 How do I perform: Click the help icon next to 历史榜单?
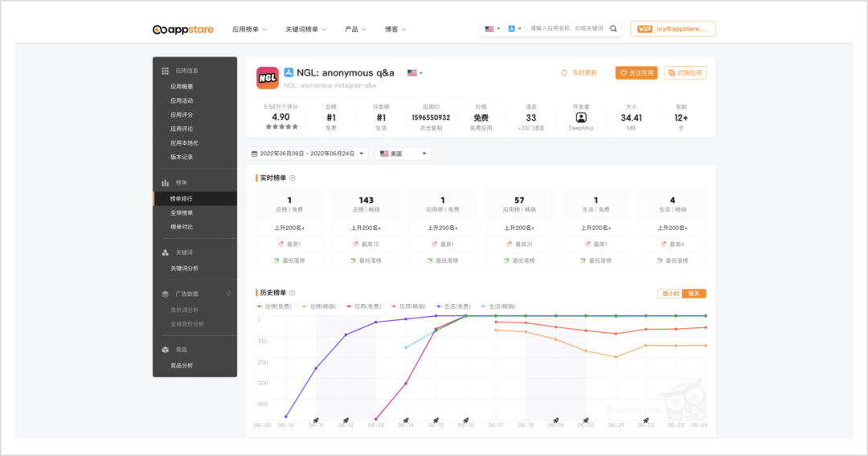[x=293, y=293]
